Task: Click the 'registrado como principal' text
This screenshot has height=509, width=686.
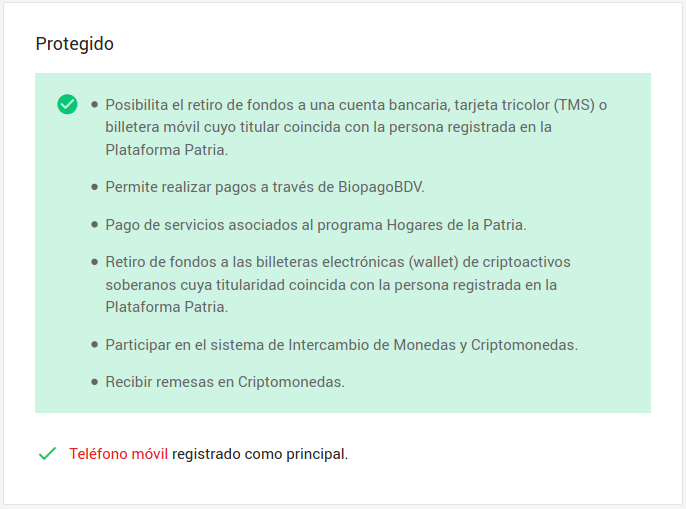Action: pyautogui.click(x=260, y=454)
